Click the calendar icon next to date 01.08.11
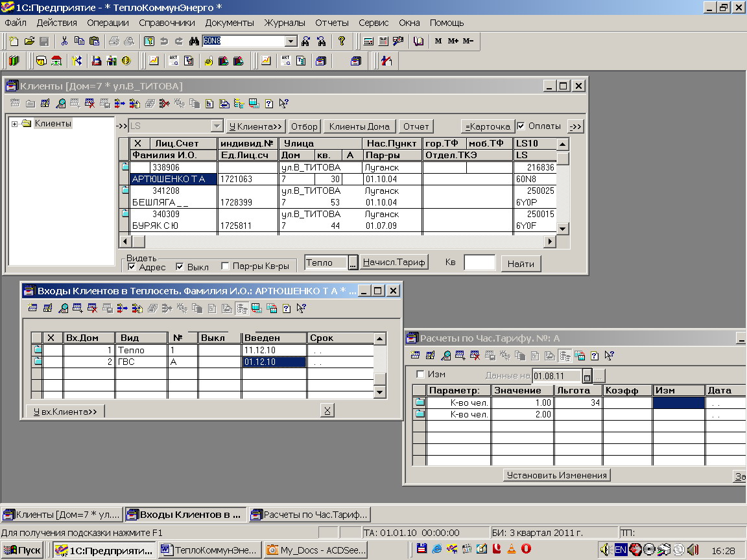Viewport: 747px width, 560px height. tap(587, 376)
